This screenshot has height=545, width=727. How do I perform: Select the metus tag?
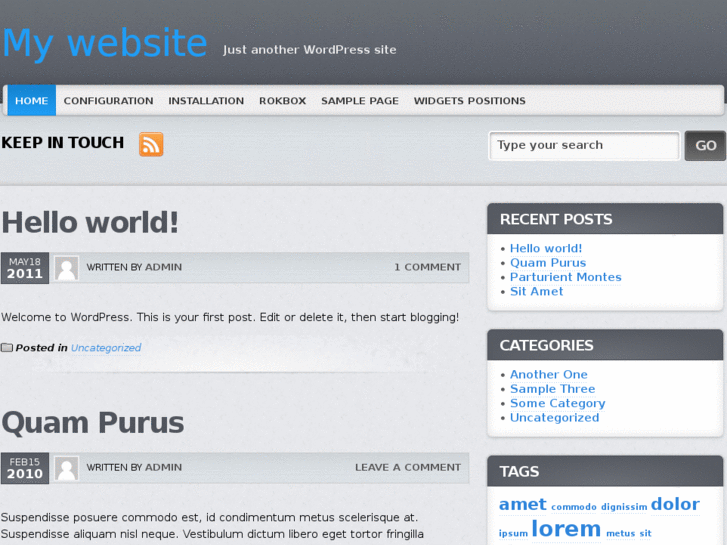click(x=621, y=533)
